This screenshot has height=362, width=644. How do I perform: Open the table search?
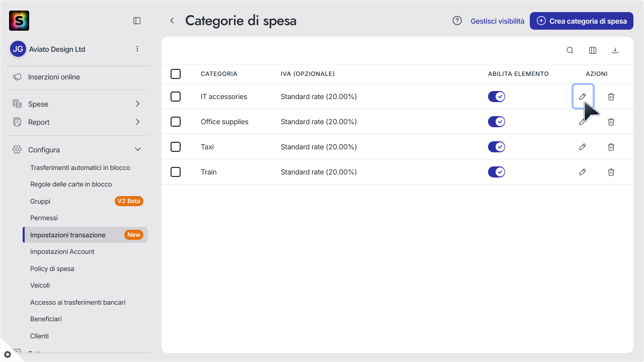[570, 50]
